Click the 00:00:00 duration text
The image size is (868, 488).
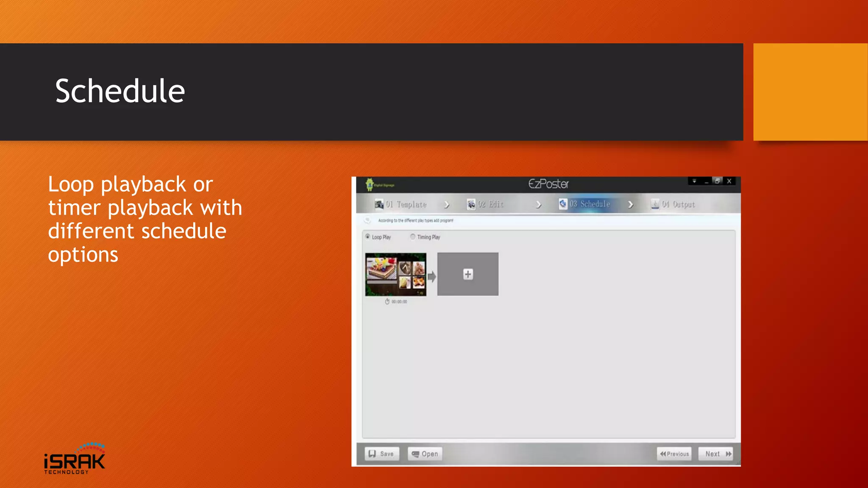click(399, 302)
